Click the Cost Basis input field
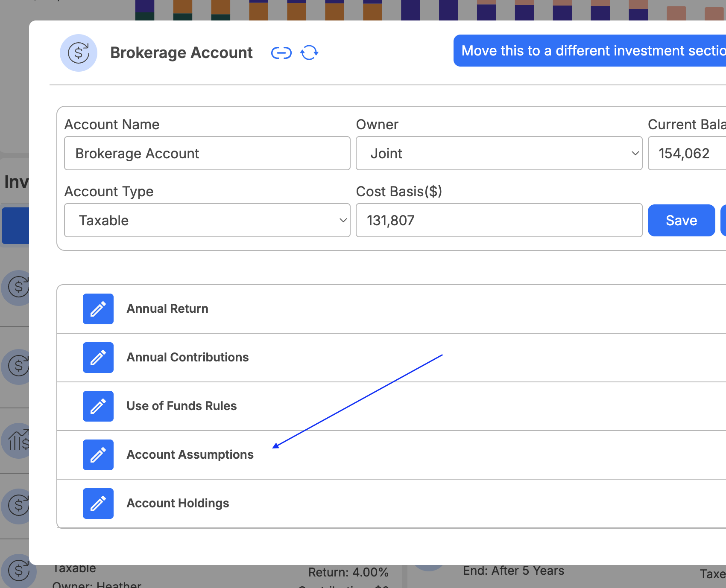726x588 pixels. coord(499,220)
